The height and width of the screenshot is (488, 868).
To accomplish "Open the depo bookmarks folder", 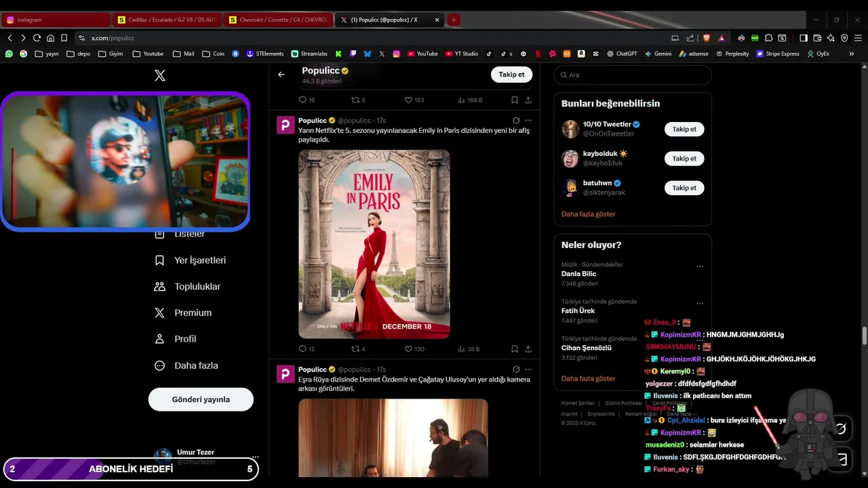I will click(x=78, y=54).
